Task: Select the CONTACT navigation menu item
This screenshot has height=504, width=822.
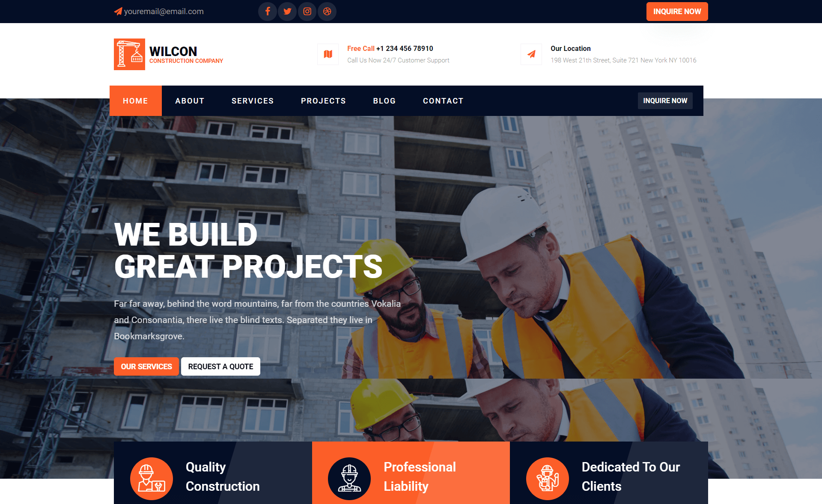Action: [x=443, y=100]
